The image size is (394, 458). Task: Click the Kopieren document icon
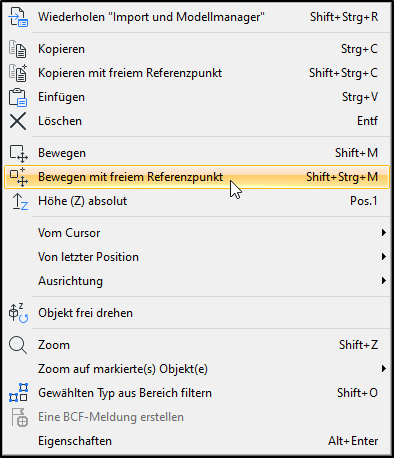coord(18,49)
